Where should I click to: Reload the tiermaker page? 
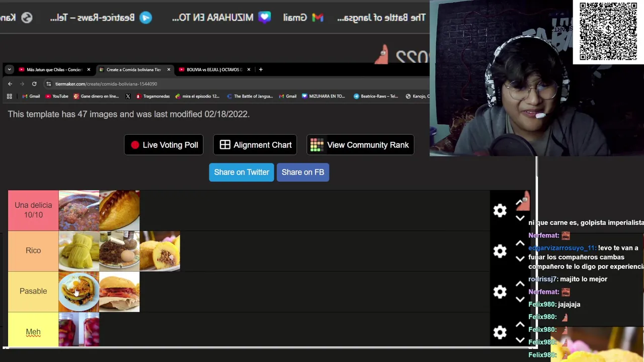tap(34, 84)
